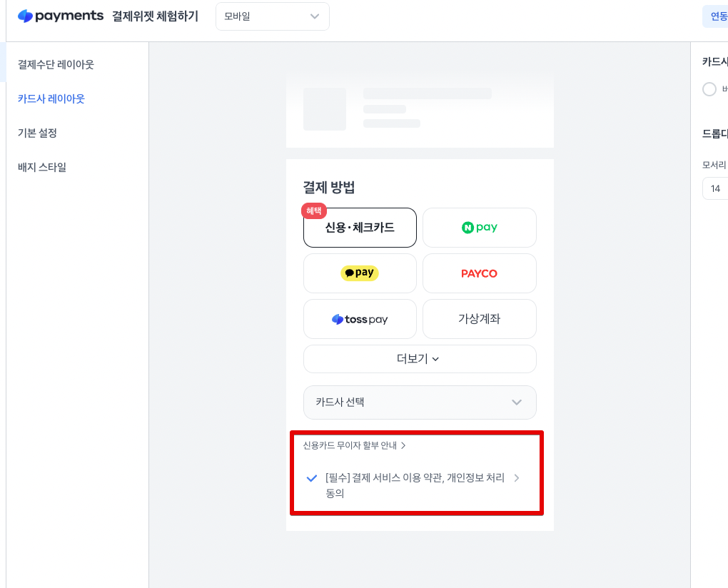Select the radio button in right panel
Image resolution: width=728 pixels, height=588 pixels.
[x=709, y=89]
